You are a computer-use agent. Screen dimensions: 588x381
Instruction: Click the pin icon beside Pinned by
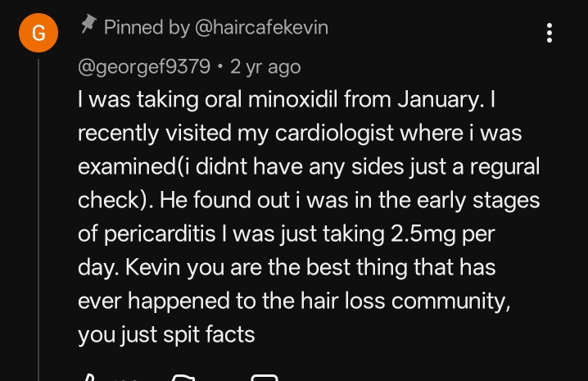click(x=88, y=26)
